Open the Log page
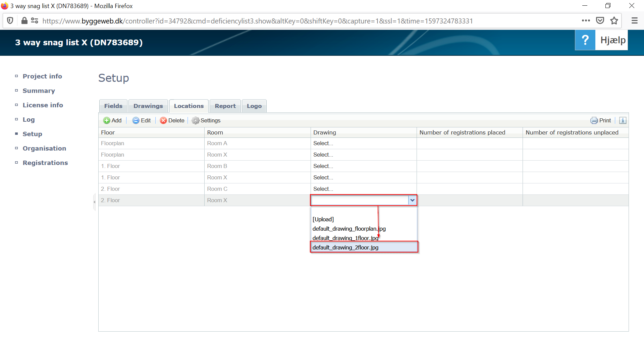The image size is (644, 341). pyautogui.click(x=29, y=119)
